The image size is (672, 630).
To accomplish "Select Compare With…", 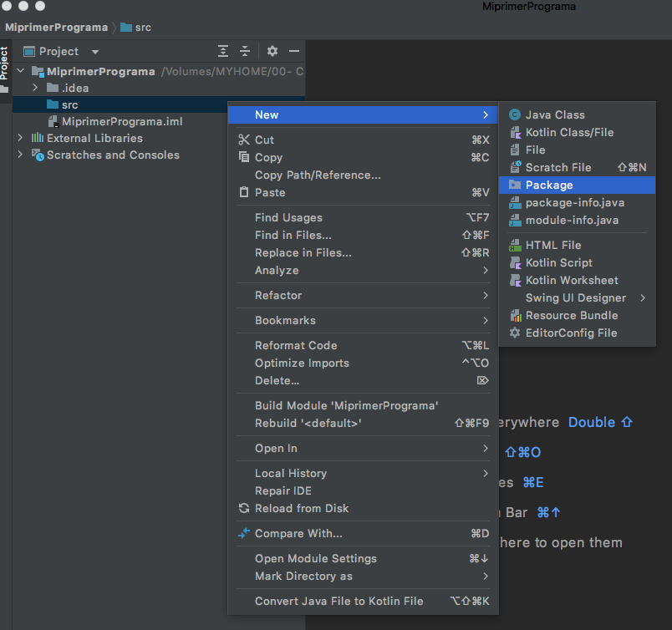I will 363,534.
